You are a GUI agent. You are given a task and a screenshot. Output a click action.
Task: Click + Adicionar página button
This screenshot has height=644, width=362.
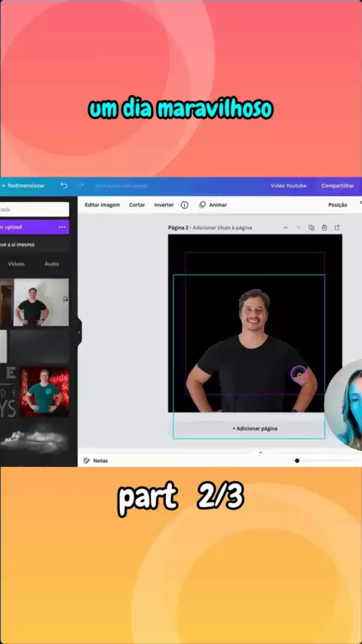tap(255, 428)
